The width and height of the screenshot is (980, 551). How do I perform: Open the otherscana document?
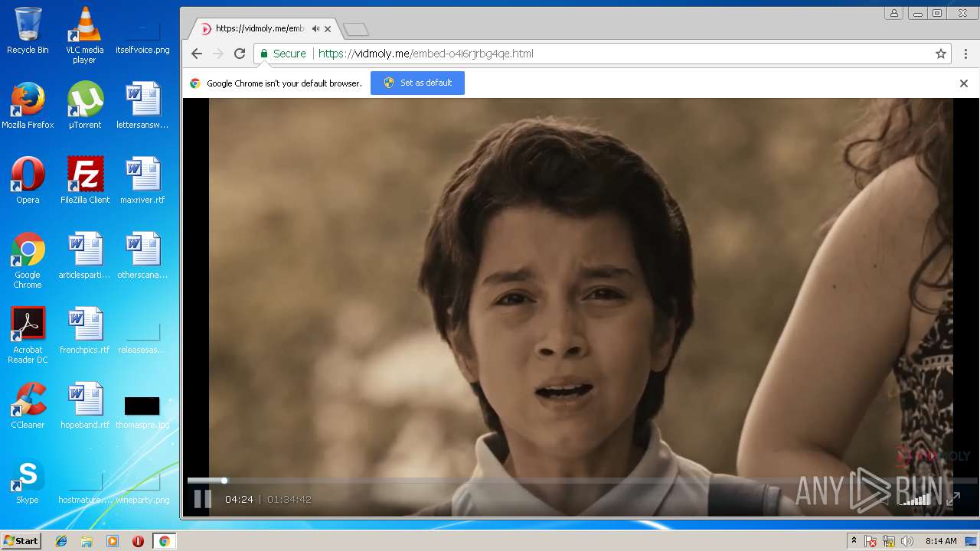click(142, 256)
